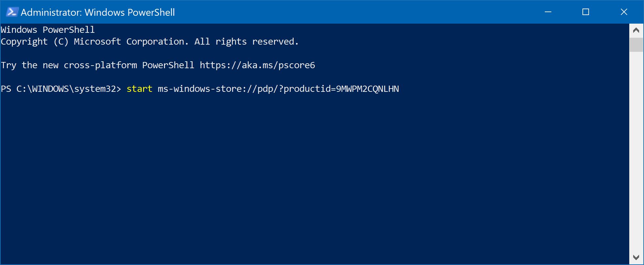Click the scrollbar down arrow
This screenshot has height=265, width=644.
click(636, 257)
